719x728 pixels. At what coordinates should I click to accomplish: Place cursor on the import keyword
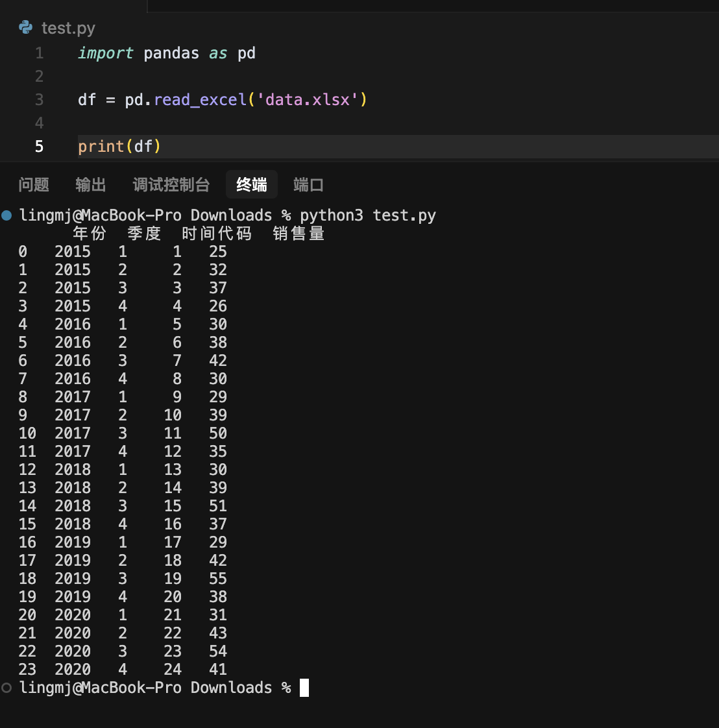tap(105, 53)
